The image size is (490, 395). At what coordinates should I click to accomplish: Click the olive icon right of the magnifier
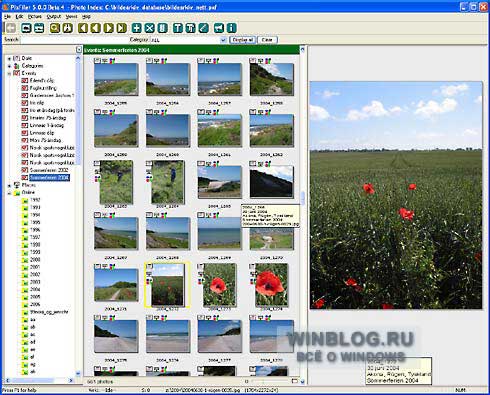pyautogui.click(x=68, y=28)
